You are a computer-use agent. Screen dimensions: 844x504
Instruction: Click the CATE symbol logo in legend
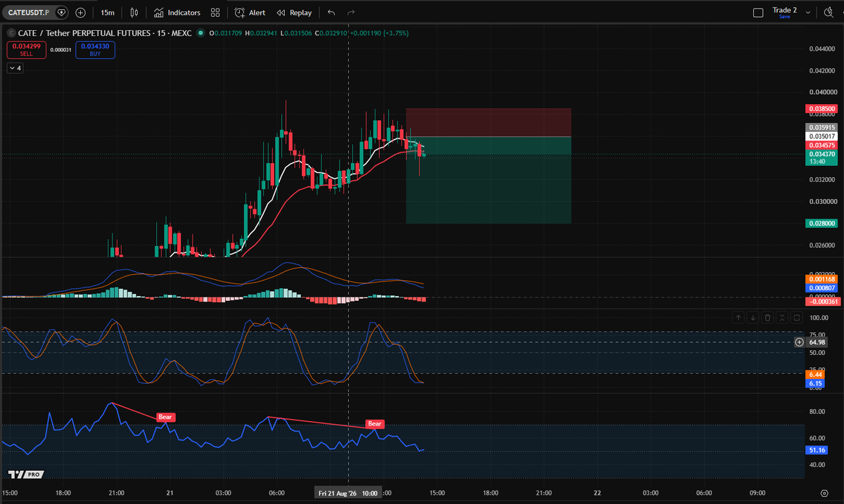[x=11, y=32]
